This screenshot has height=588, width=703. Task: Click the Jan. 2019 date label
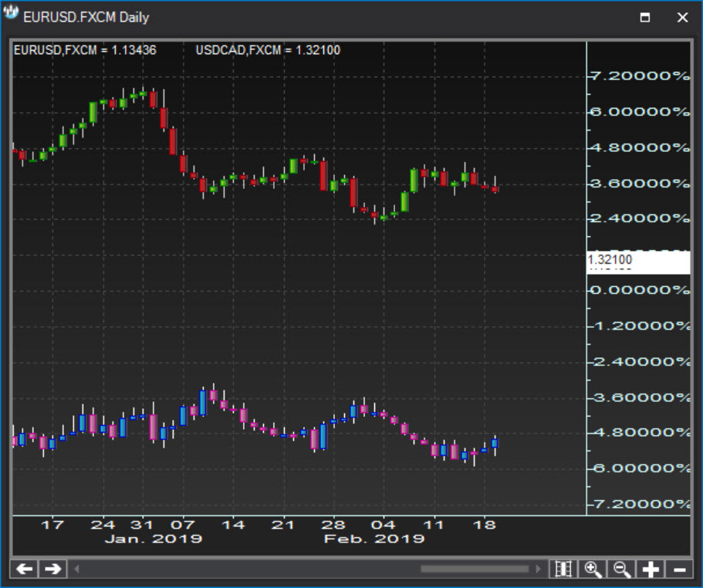154,539
